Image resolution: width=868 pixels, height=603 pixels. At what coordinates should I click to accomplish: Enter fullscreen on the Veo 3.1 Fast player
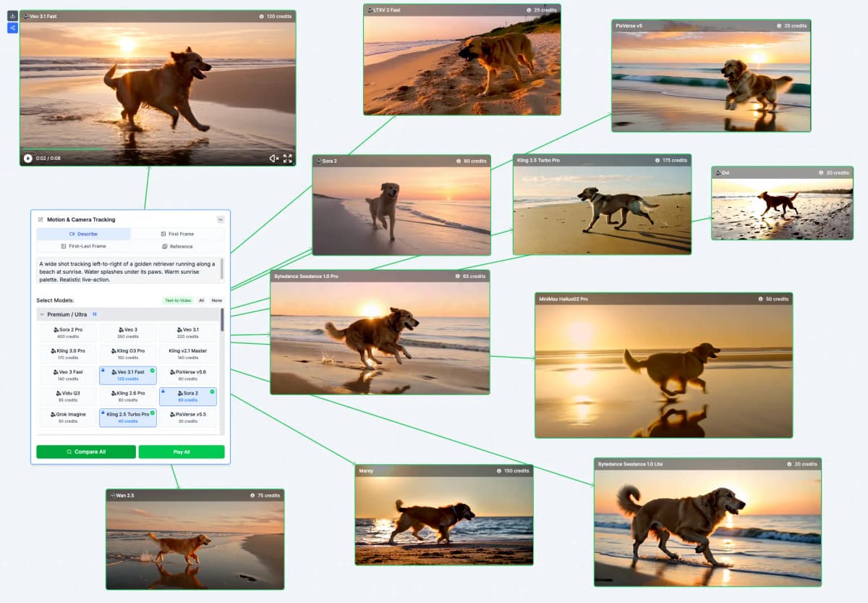click(x=288, y=159)
